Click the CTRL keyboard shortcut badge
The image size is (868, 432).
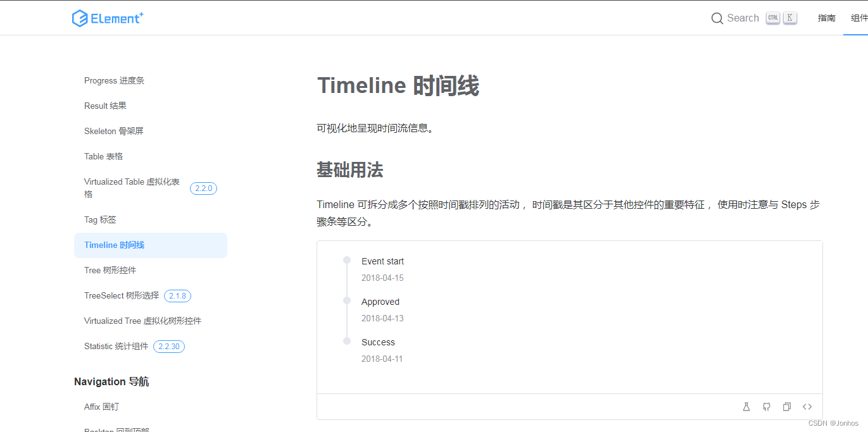(x=772, y=18)
